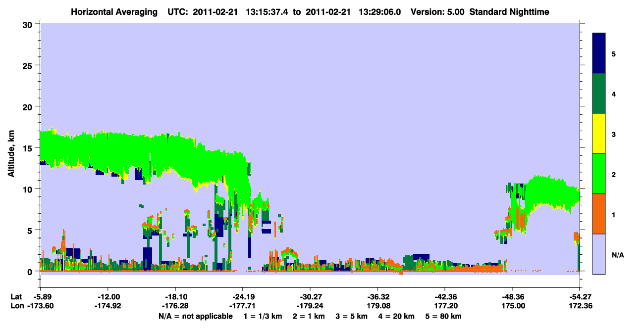Click longitude value -179.24
644x330 pixels.
(310, 306)
